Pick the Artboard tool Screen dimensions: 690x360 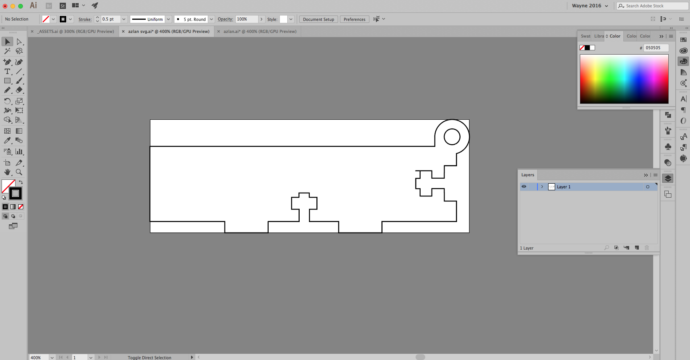point(7,163)
